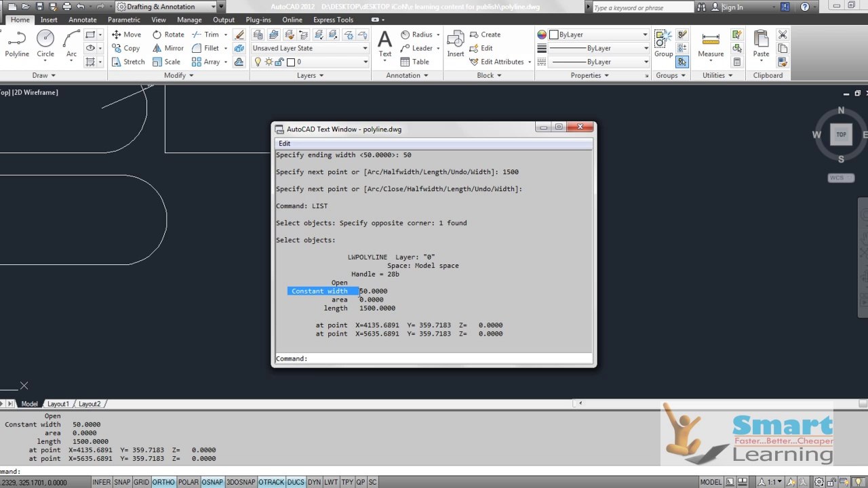Click the Layout2 tab

pos(89,404)
